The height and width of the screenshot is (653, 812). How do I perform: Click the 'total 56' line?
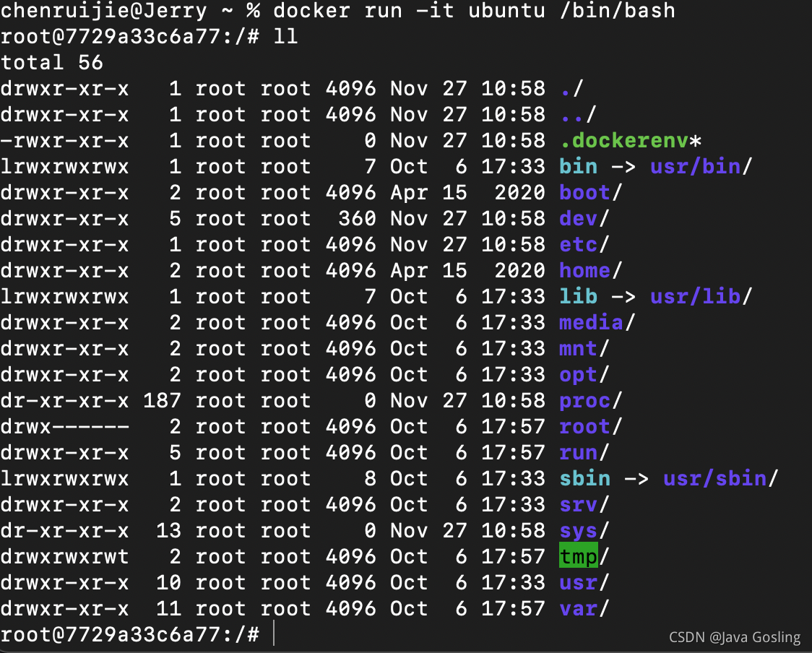tap(52, 63)
